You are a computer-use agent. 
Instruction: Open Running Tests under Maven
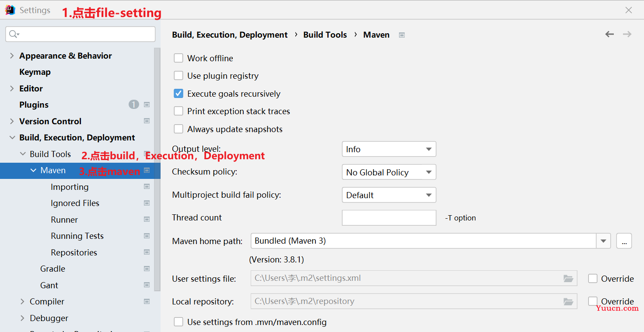point(77,236)
